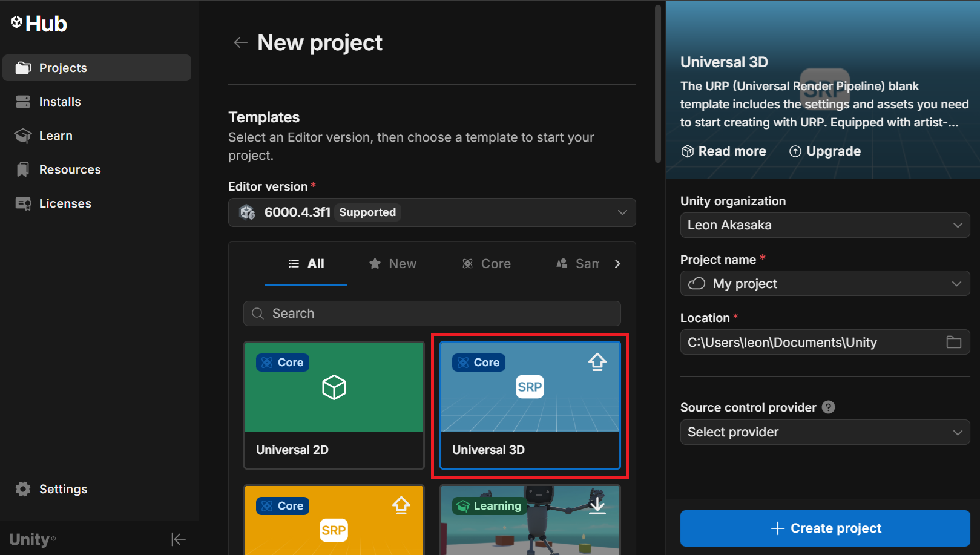Click the help icon next to Source control provider
Viewport: 980px width, 555px height.
click(828, 407)
